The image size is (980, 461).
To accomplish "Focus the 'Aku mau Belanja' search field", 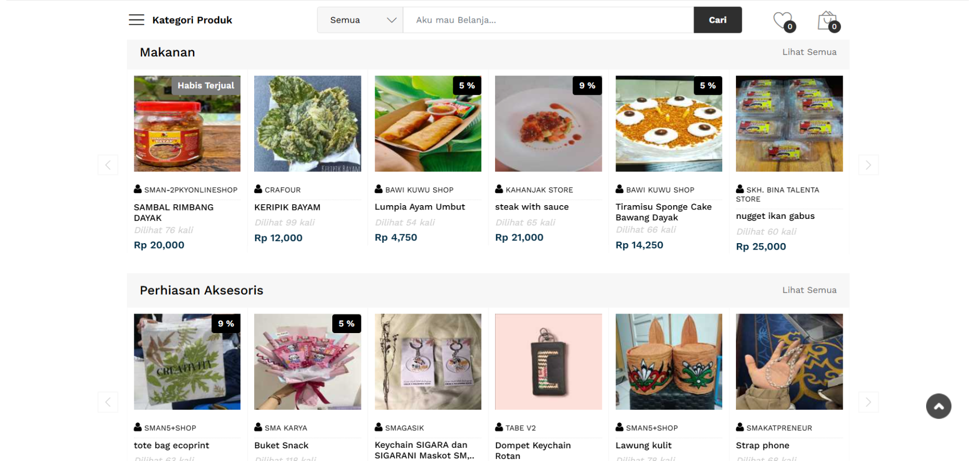I will tap(548, 20).
